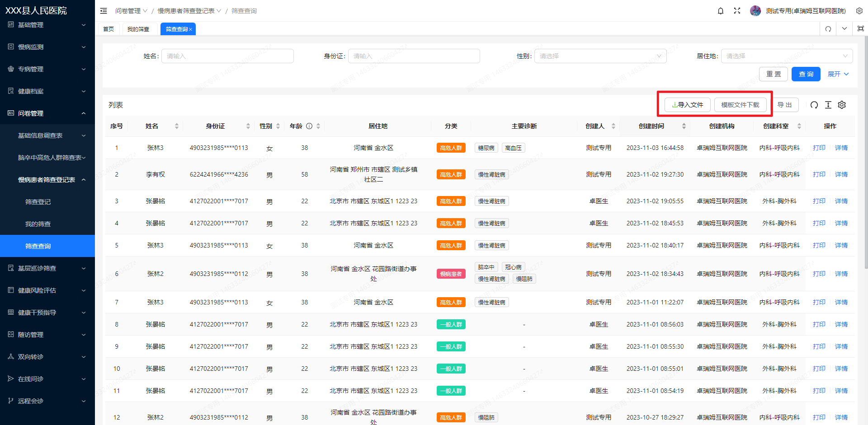Expand 健康档案 sidebar menu
Viewport: 868px width, 425px height.
tap(47, 91)
